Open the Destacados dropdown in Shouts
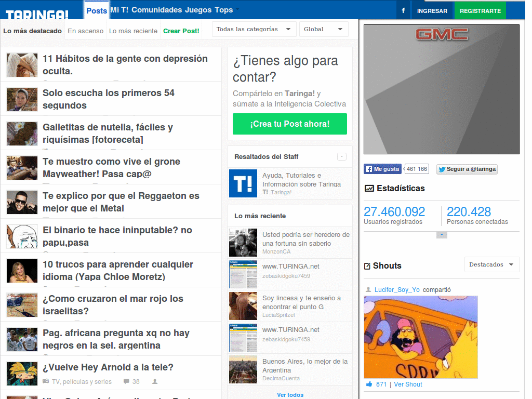532x399 pixels. pyautogui.click(x=491, y=264)
